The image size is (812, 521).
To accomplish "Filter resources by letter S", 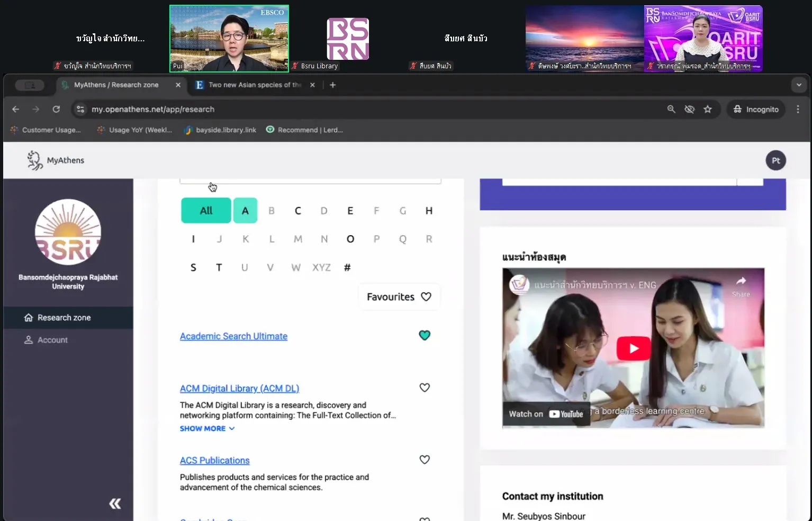I will coord(193,267).
